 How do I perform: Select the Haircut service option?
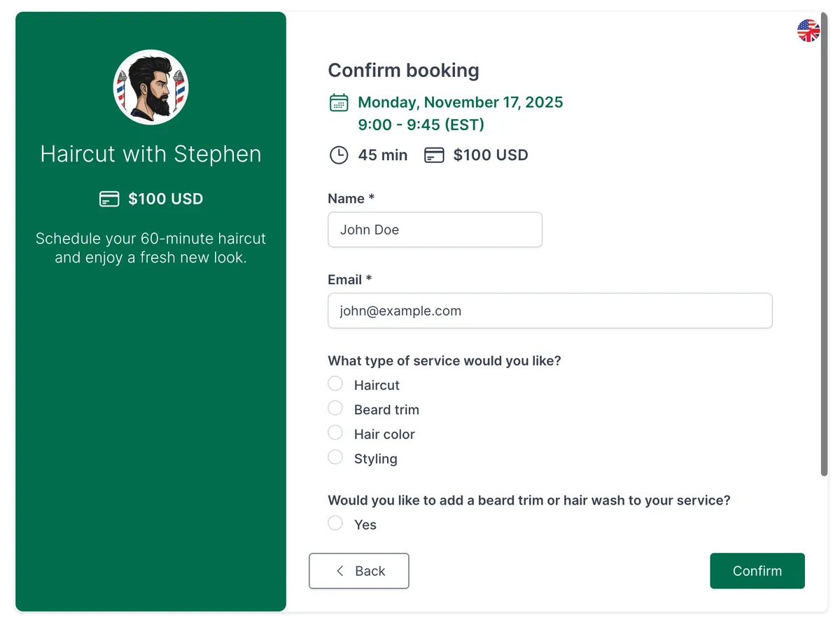pyautogui.click(x=335, y=383)
